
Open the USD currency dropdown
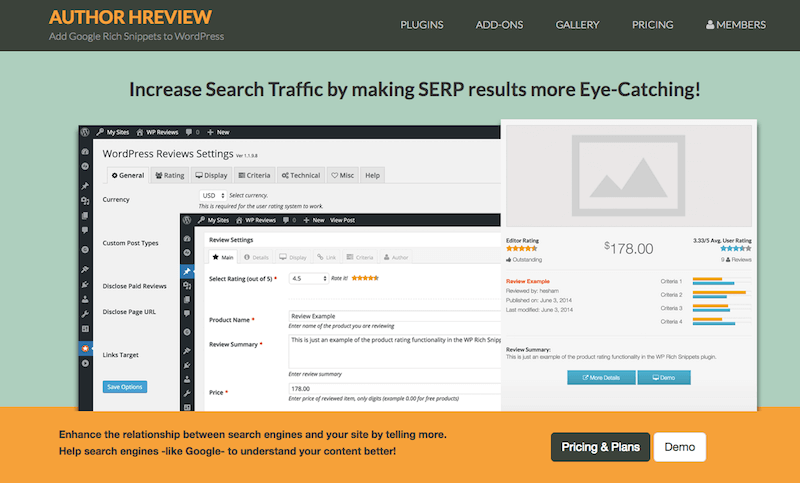[x=213, y=195]
